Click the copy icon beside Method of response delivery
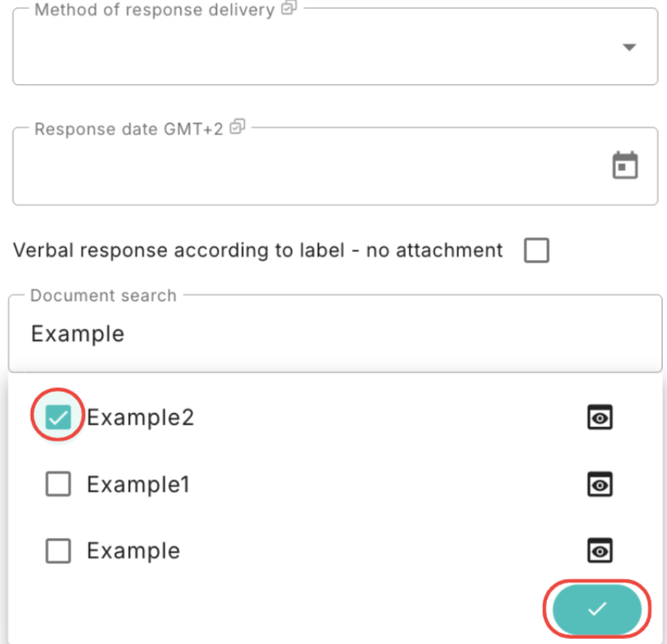Viewport: 667px width, 644px height. point(289,7)
